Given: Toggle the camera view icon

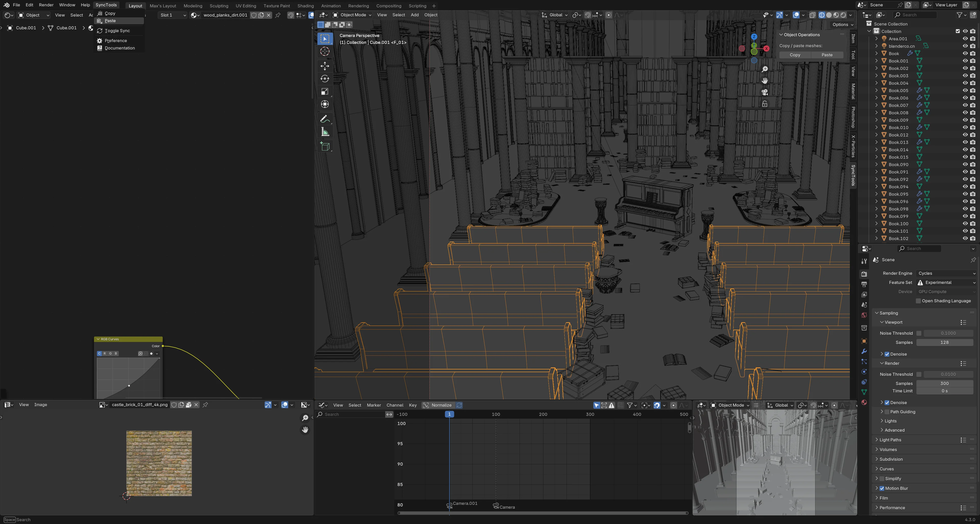Looking at the screenshot, I should (x=765, y=92).
